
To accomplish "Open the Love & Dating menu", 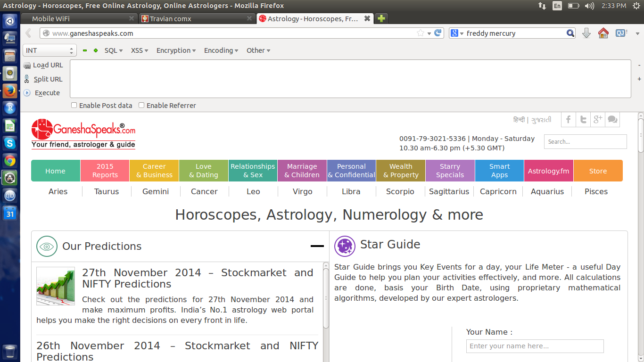I will [x=204, y=171].
